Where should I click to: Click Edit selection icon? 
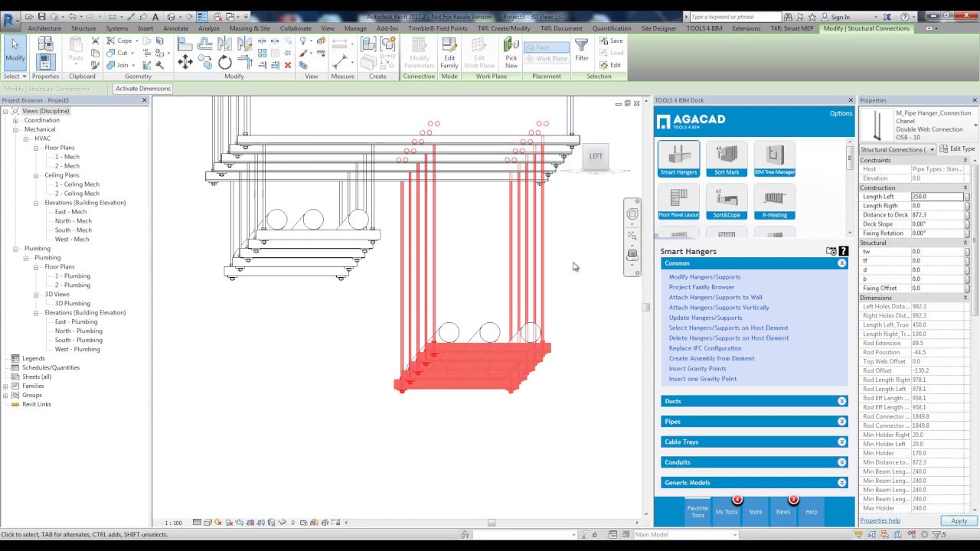610,65
